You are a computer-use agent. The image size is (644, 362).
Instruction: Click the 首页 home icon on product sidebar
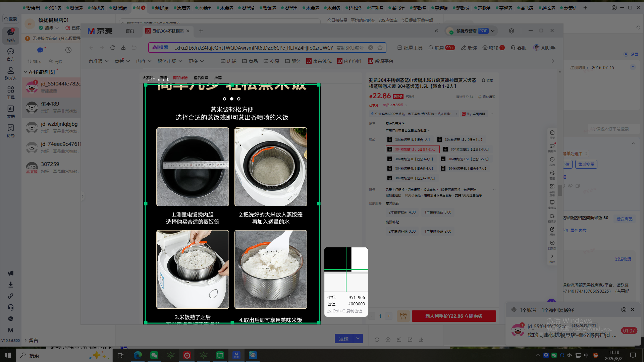(x=552, y=134)
